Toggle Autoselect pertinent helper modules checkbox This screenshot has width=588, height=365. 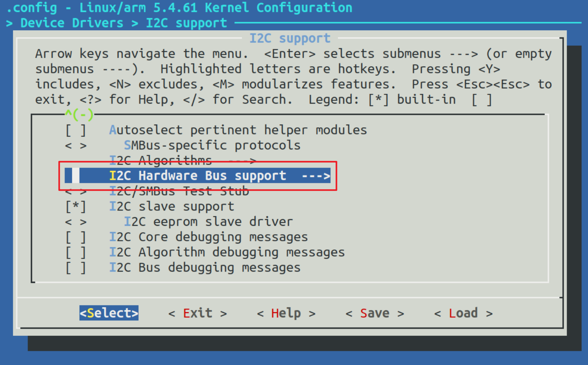[x=75, y=130]
